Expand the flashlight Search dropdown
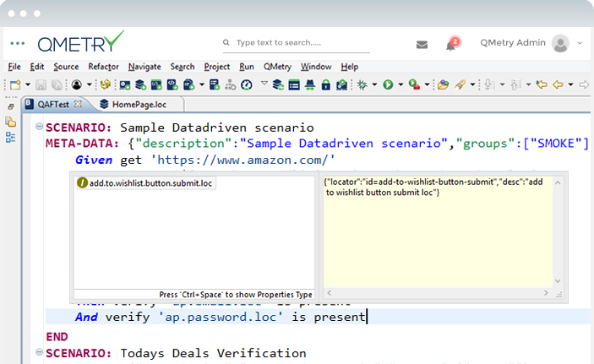This screenshot has height=364, width=594. click(x=473, y=84)
